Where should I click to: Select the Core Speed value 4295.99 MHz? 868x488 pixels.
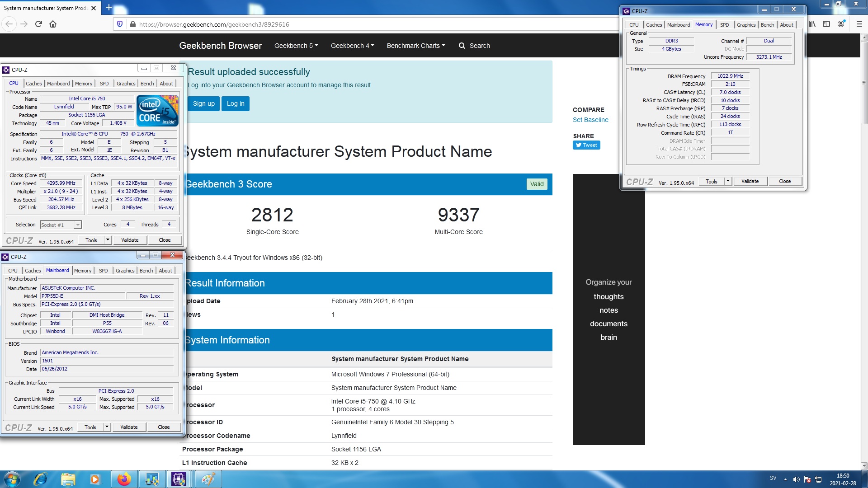[61, 183]
